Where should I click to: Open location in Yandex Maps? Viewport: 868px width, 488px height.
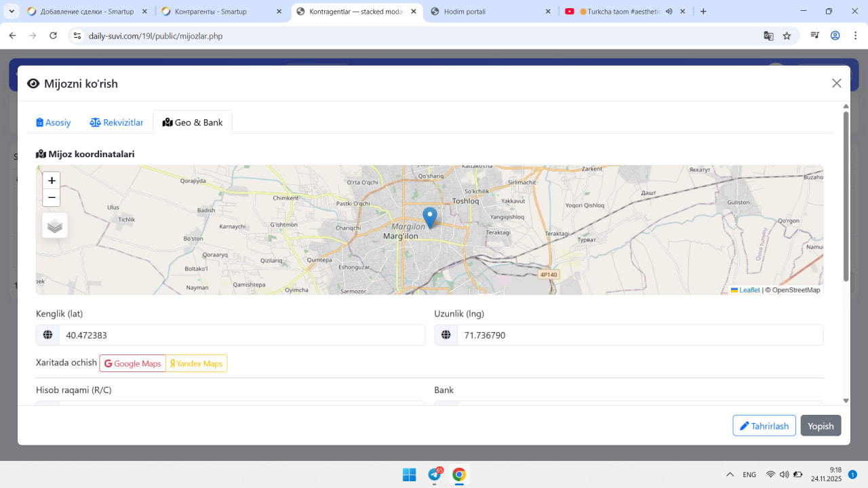(197, 363)
